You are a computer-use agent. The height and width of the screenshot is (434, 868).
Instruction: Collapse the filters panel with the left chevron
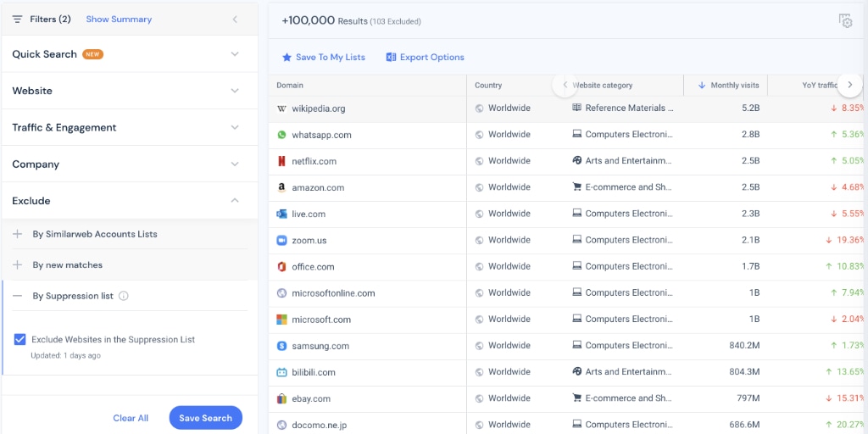click(x=235, y=19)
